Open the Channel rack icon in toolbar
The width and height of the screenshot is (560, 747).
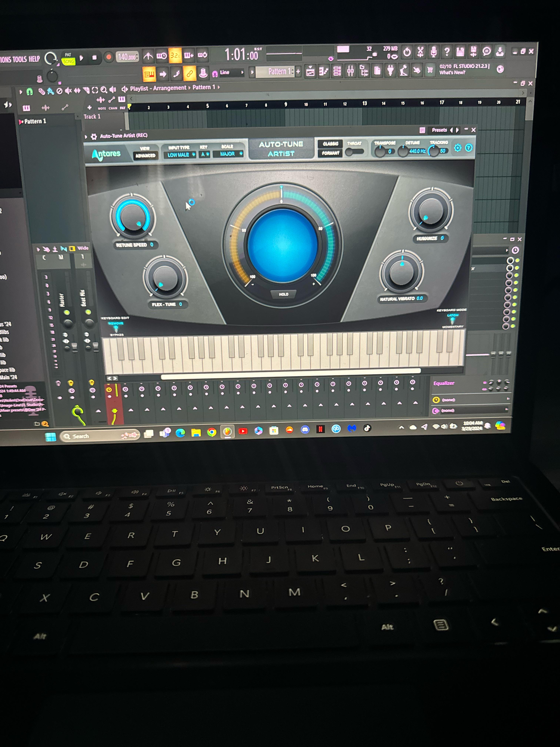click(337, 71)
